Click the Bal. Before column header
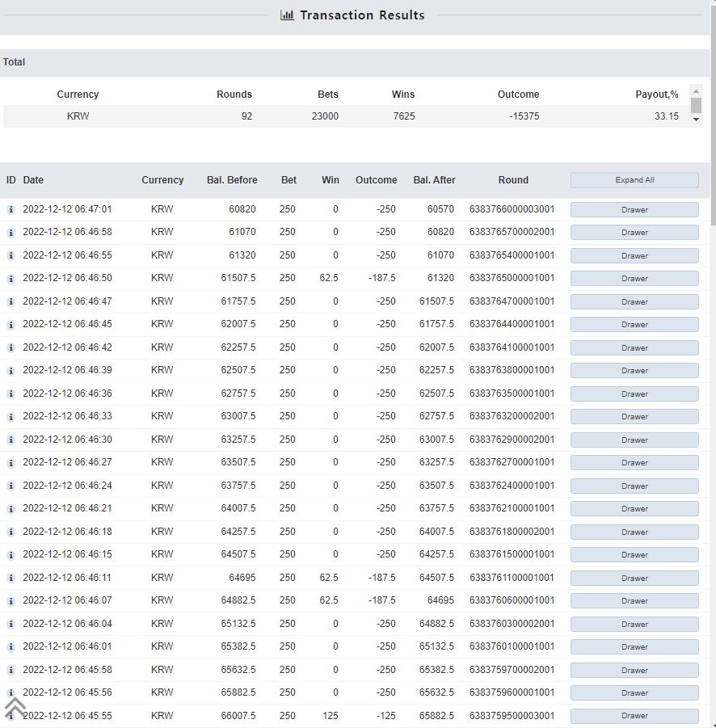 click(232, 180)
